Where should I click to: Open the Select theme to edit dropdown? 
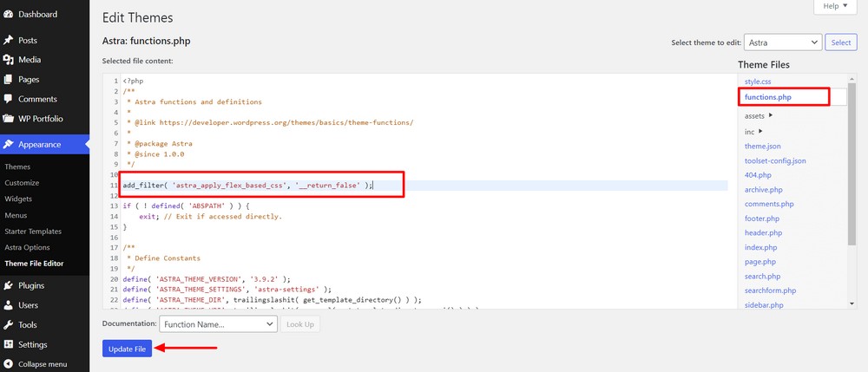783,42
